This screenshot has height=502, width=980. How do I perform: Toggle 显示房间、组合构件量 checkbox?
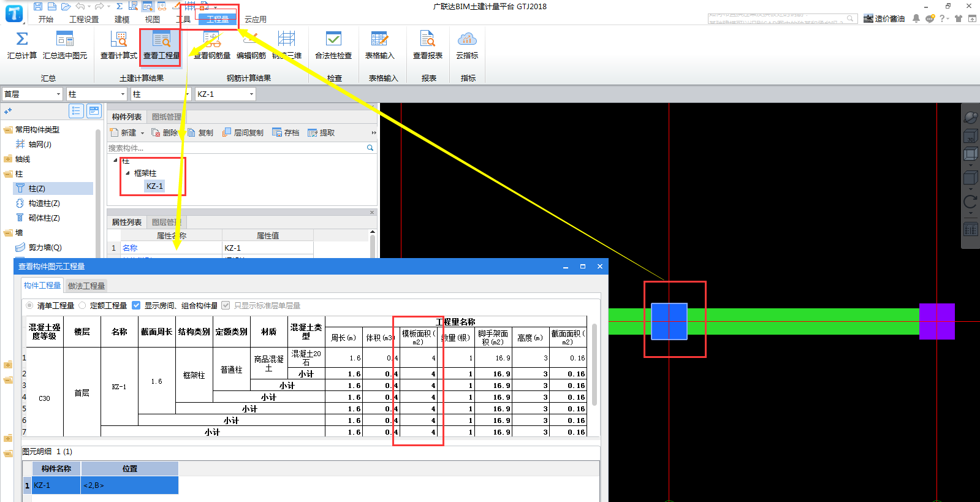[x=136, y=305]
